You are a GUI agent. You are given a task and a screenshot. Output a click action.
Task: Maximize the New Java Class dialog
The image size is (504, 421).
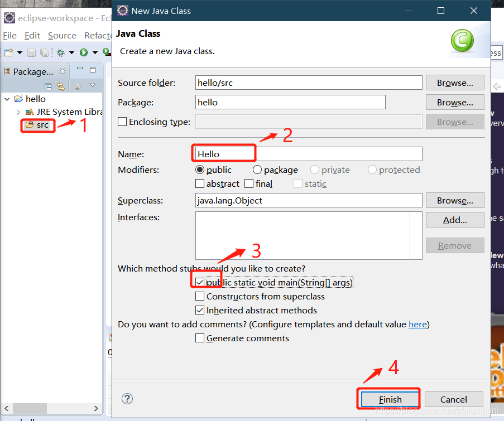[x=441, y=11]
